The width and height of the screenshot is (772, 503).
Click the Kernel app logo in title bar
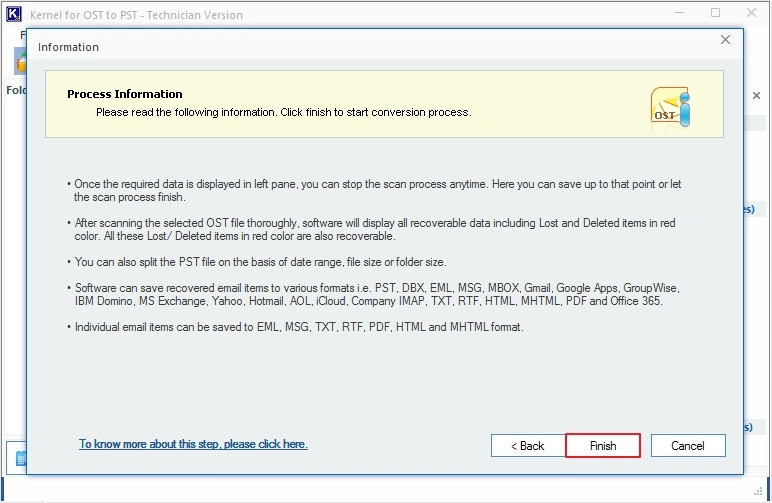14,14
